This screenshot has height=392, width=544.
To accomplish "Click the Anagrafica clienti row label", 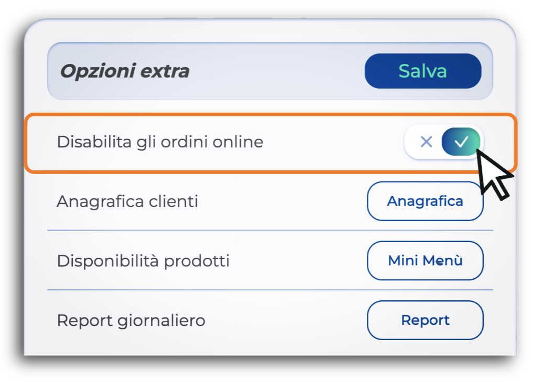I will [127, 201].
